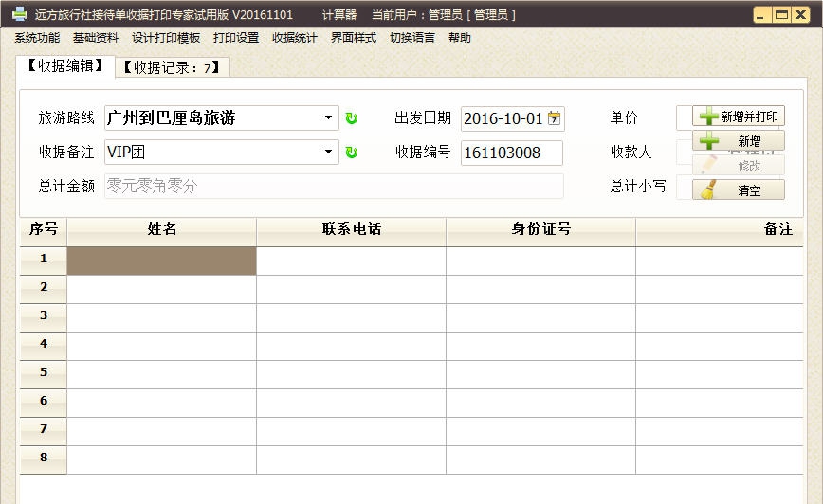Screen dimensions: 823x504
Task: Click the 姓名 cell in row 8
Action: tap(161, 459)
